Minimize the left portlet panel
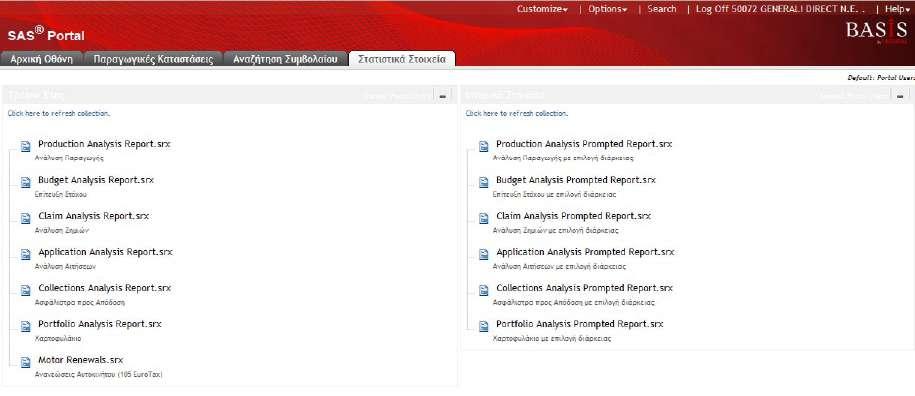915x396 pixels. click(x=442, y=95)
